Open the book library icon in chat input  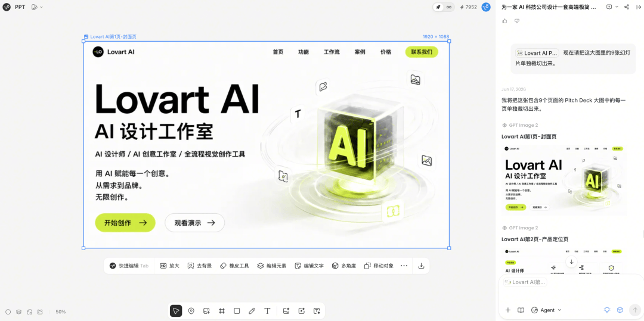[x=521, y=310]
